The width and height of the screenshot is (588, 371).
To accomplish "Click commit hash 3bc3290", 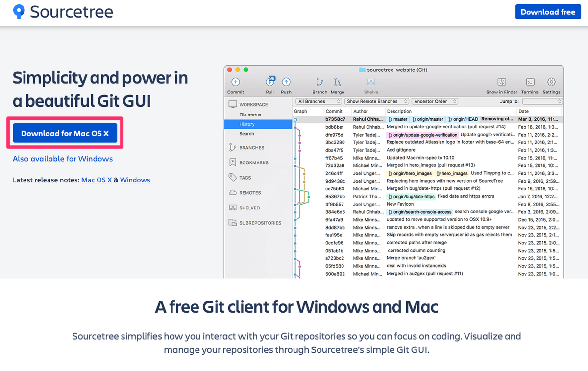I will [x=335, y=142].
